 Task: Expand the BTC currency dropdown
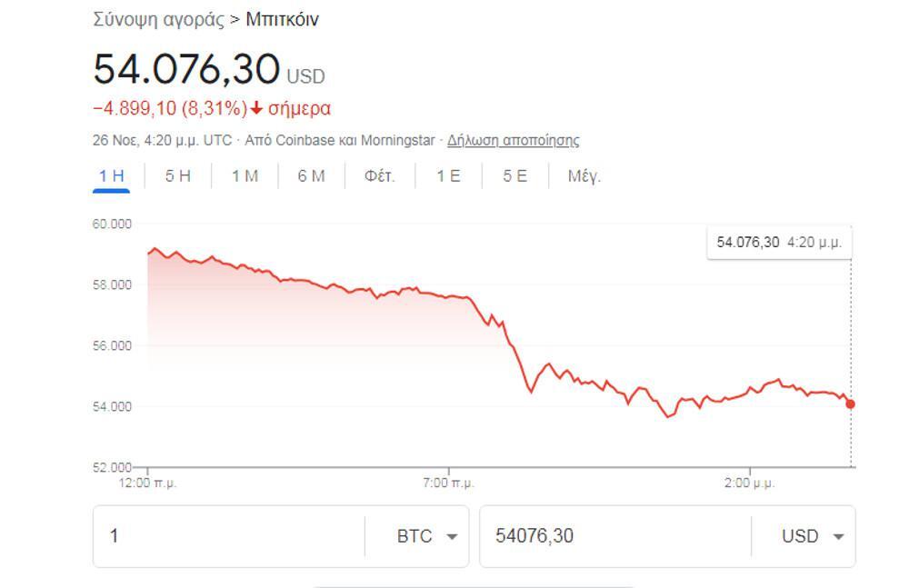coord(426,536)
